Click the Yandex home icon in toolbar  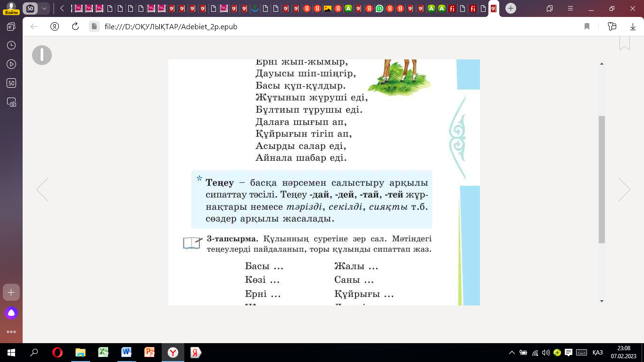[x=55, y=27]
